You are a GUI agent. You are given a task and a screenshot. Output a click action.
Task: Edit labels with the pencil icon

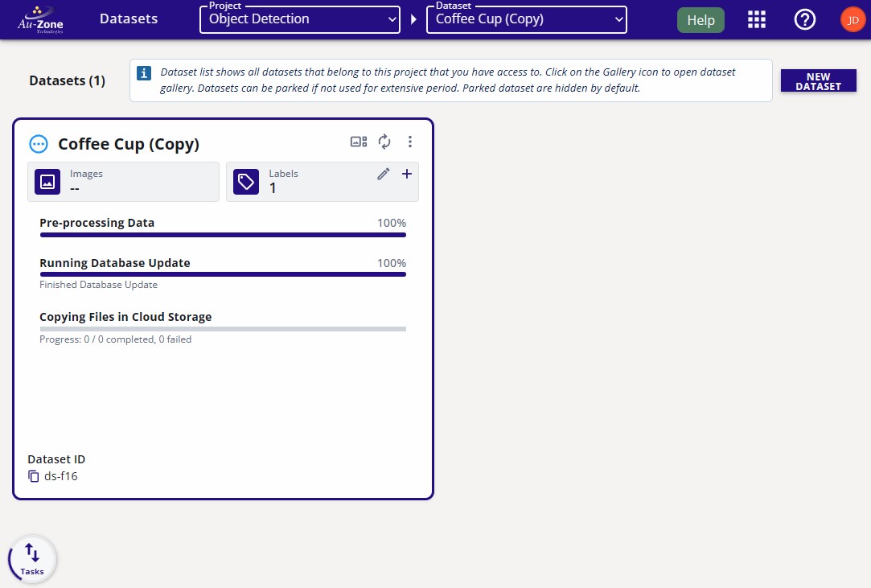tap(384, 174)
